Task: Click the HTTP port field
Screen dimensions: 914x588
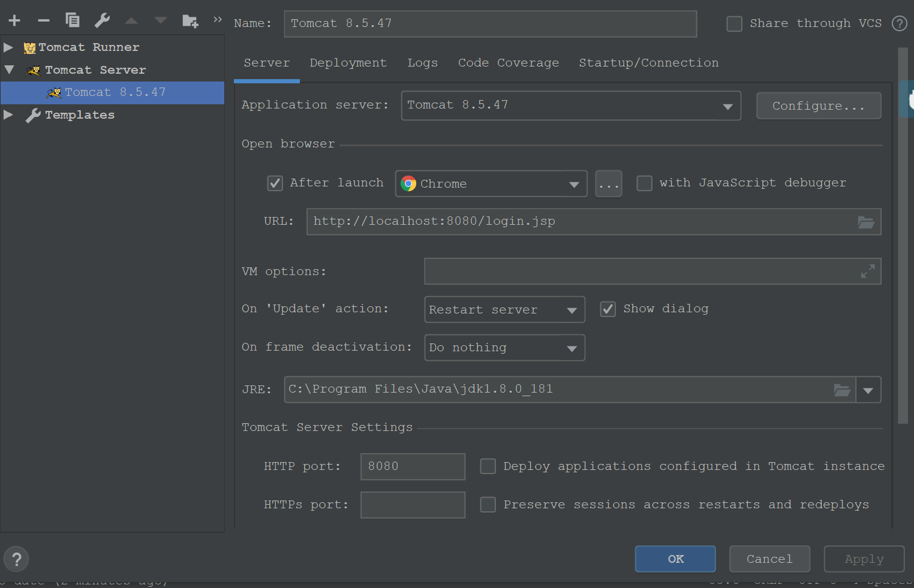Action: coord(413,466)
